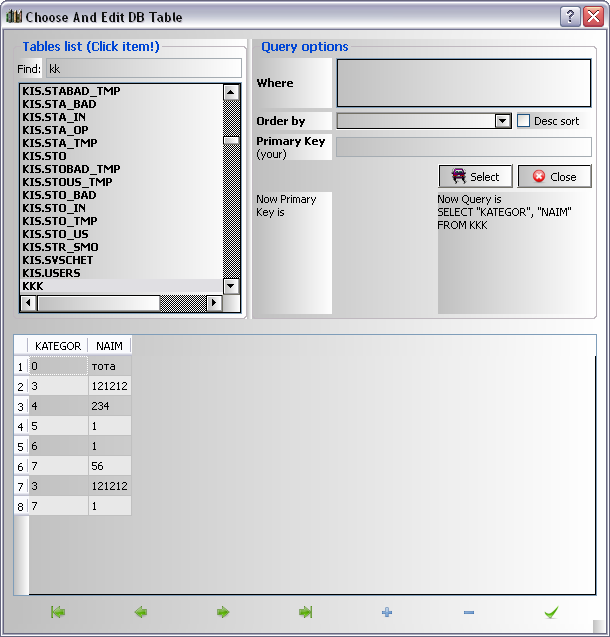Screen dimensions: 610x637
Task: Click NAIM cell 56 in row 6
Action: tap(110, 466)
